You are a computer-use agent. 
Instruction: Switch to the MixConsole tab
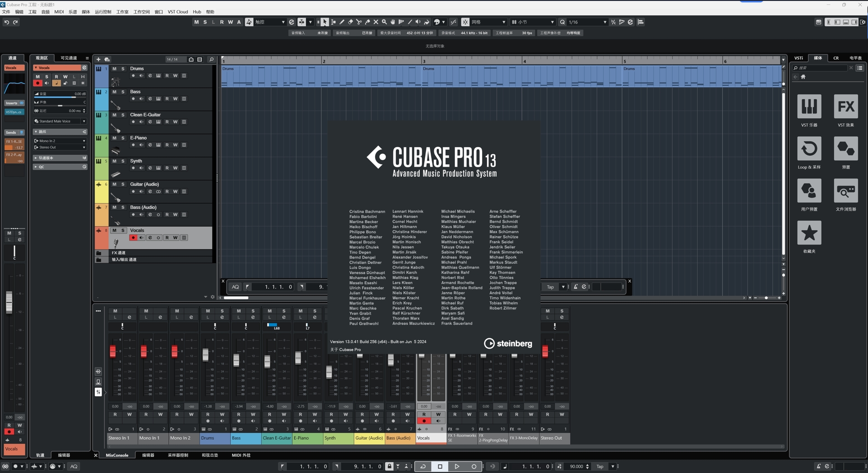pyautogui.click(x=117, y=455)
